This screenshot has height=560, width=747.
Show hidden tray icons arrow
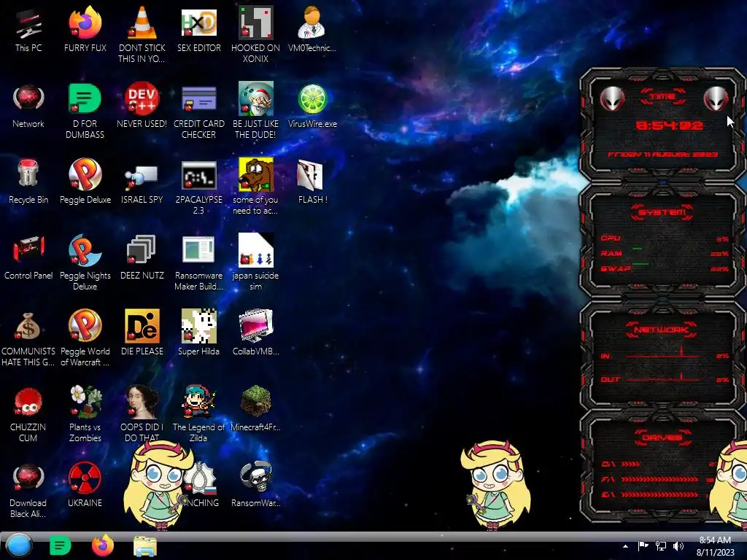[625, 546]
